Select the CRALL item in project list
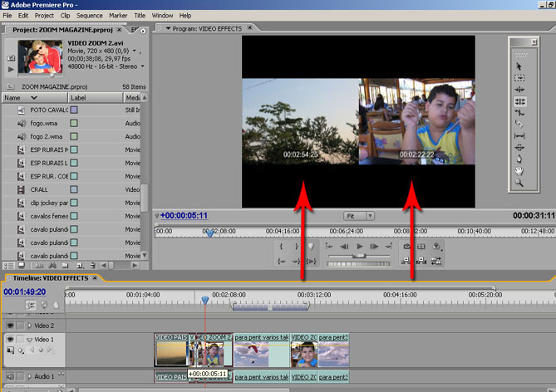Screen dimensions: 556x392 39,189
